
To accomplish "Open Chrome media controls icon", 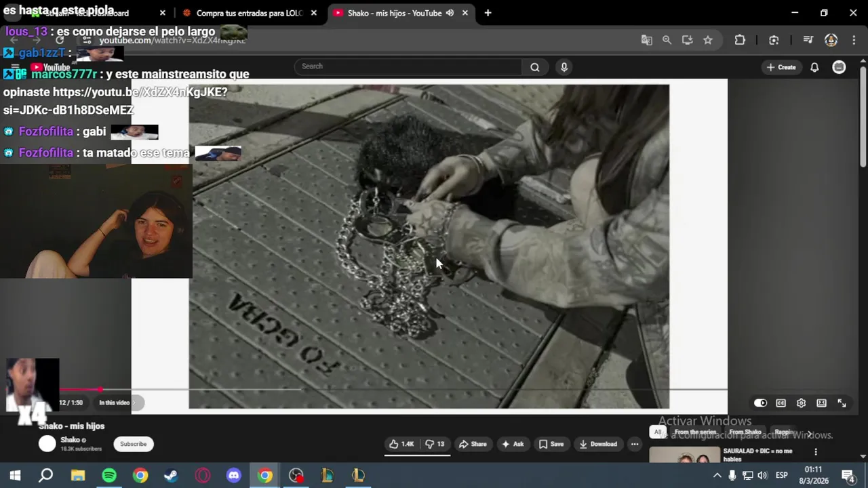I will (x=808, y=40).
